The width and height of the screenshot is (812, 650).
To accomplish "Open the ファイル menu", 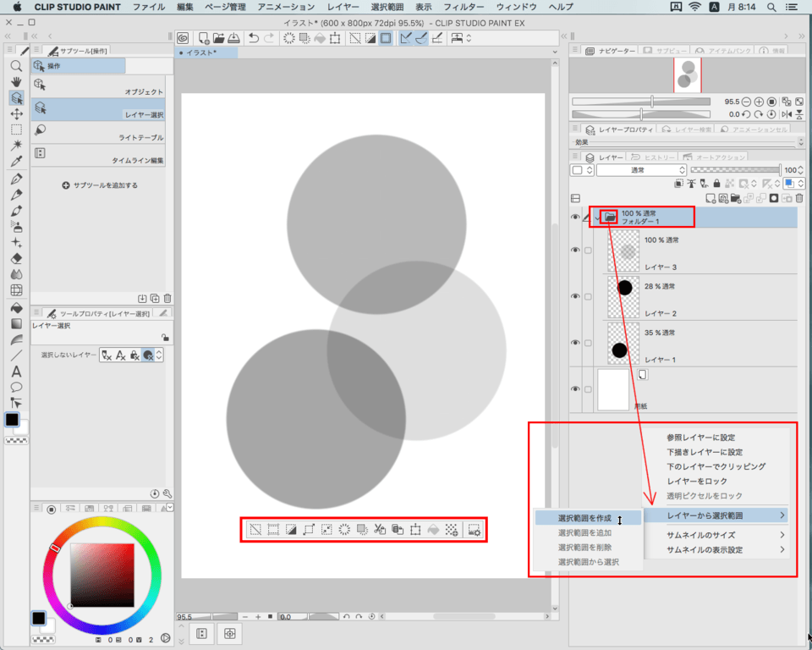I will click(149, 8).
